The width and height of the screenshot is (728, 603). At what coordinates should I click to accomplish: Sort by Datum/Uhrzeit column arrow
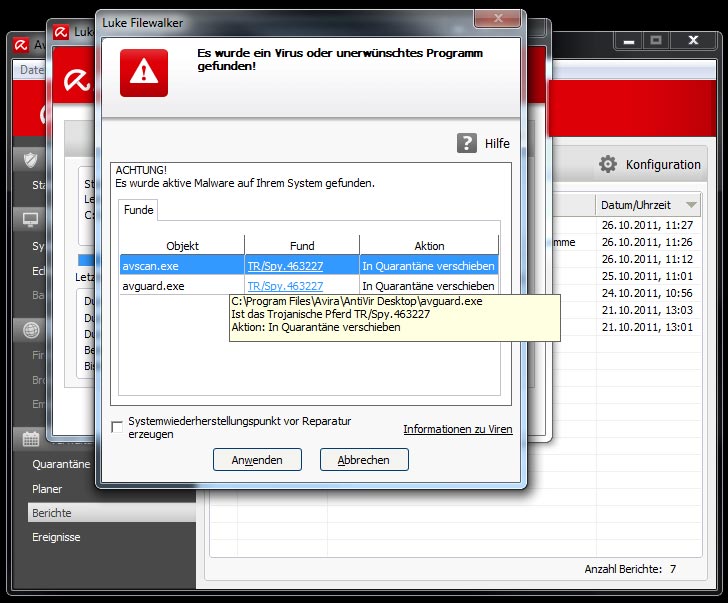tap(691, 205)
